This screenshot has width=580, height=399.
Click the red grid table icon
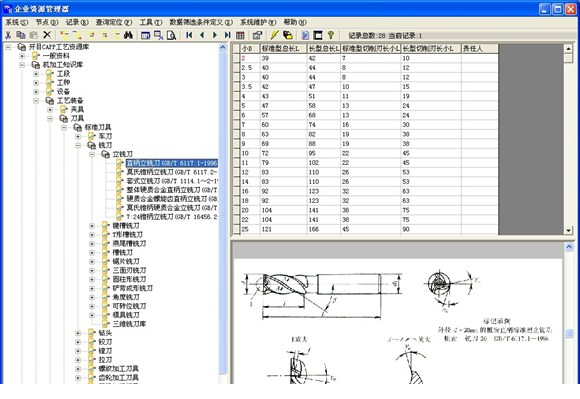240,35
